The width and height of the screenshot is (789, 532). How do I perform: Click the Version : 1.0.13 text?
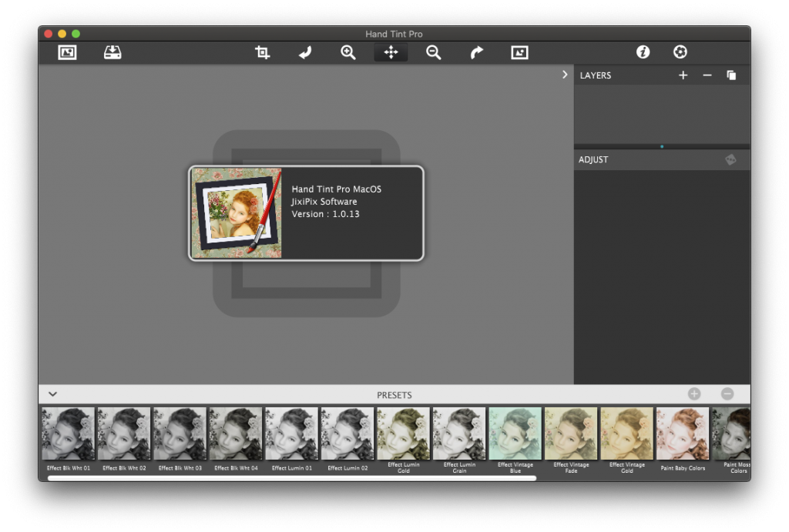[326, 214]
